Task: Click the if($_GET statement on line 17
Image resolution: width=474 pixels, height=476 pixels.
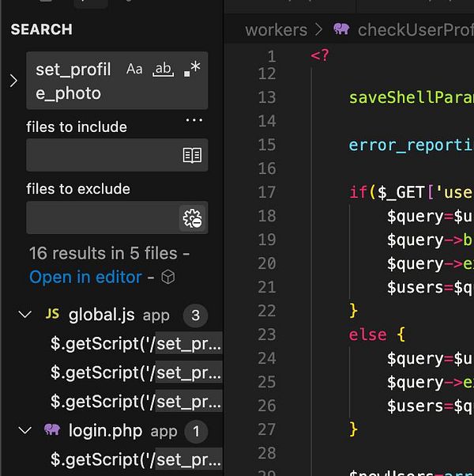Action: [x=412, y=192]
